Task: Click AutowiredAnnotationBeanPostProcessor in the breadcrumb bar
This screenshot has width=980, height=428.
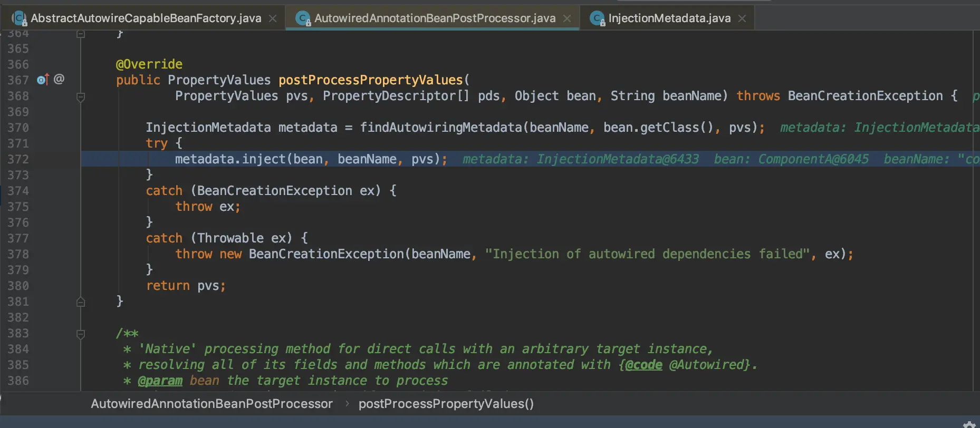Action: (212, 404)
